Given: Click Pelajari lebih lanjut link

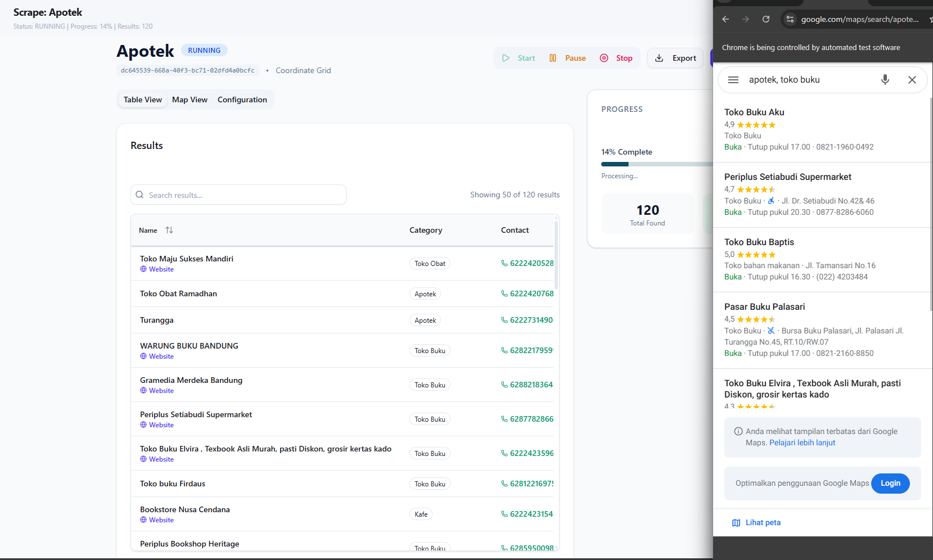Looking at the screenshot, I should coord(802,442).
